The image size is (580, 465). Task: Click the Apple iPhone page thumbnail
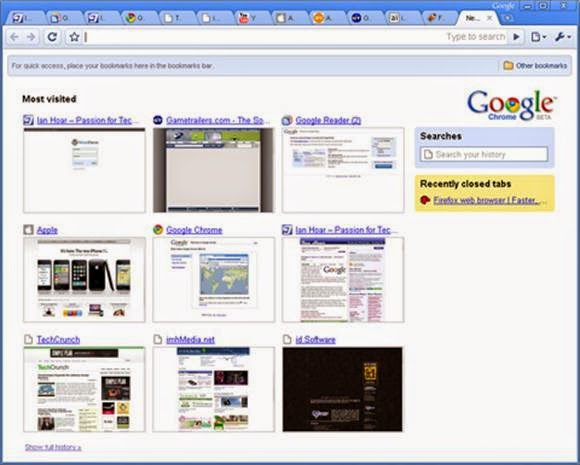tap(84, 280)
